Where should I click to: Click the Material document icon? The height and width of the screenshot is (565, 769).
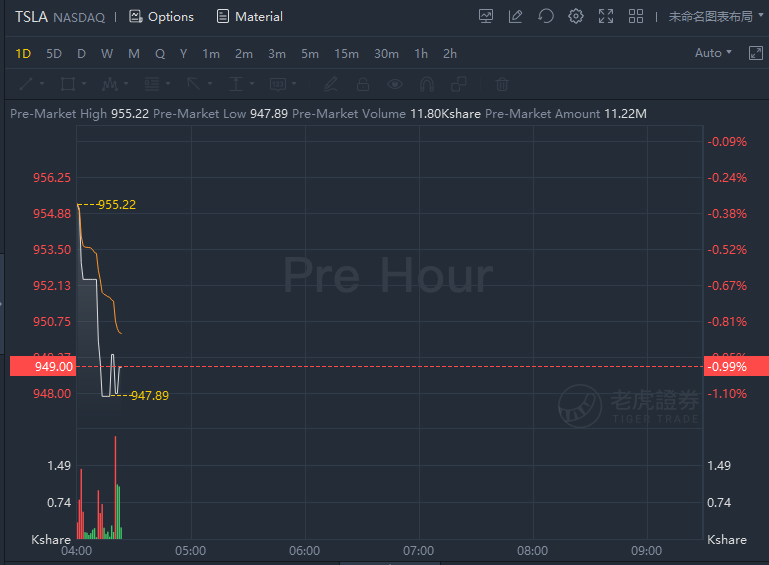click(x=223, y=16)
